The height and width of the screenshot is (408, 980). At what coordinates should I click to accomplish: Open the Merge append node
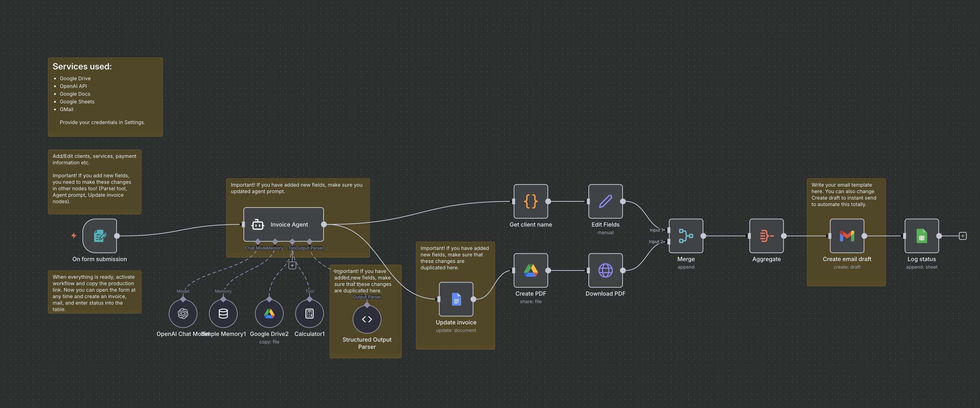point(686,236)
